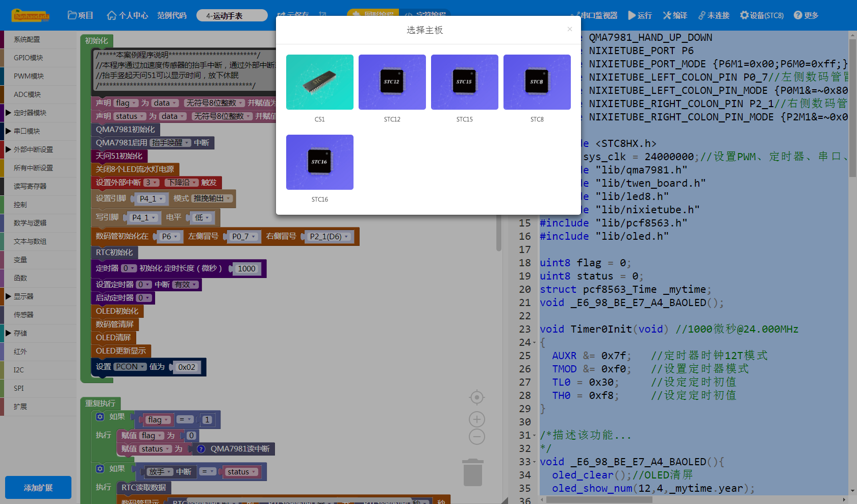The height and width of the screenshot is (504, 857).
Task: Click the 添加扩展 add extension button
Action: coord(38,488)
